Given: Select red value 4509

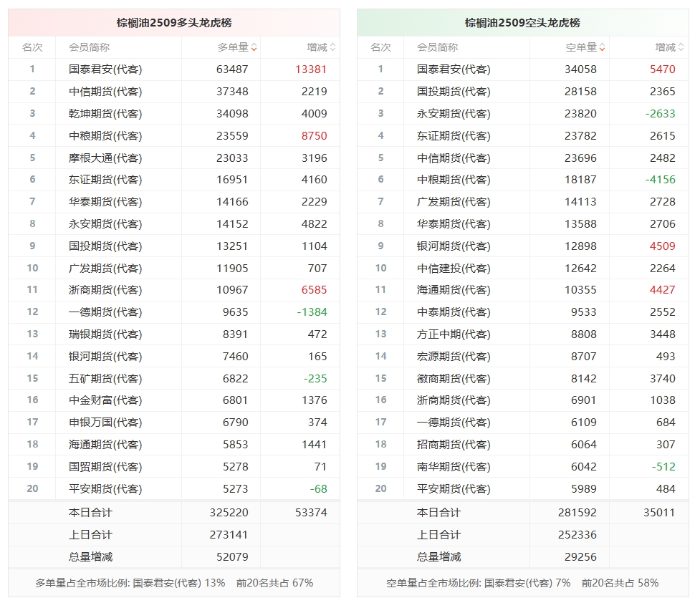Looking at the screenshot, I should pos(663,246).
